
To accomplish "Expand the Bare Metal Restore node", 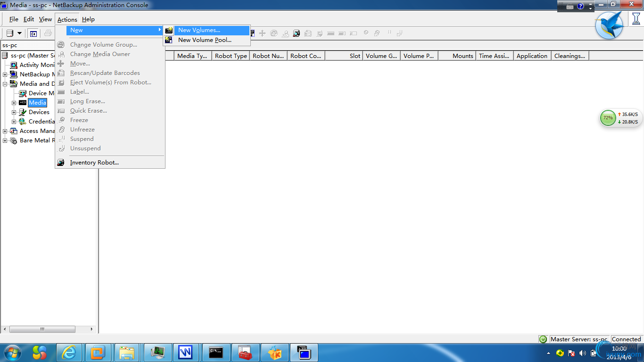I will pyautogui.click(x=5, y=140).
